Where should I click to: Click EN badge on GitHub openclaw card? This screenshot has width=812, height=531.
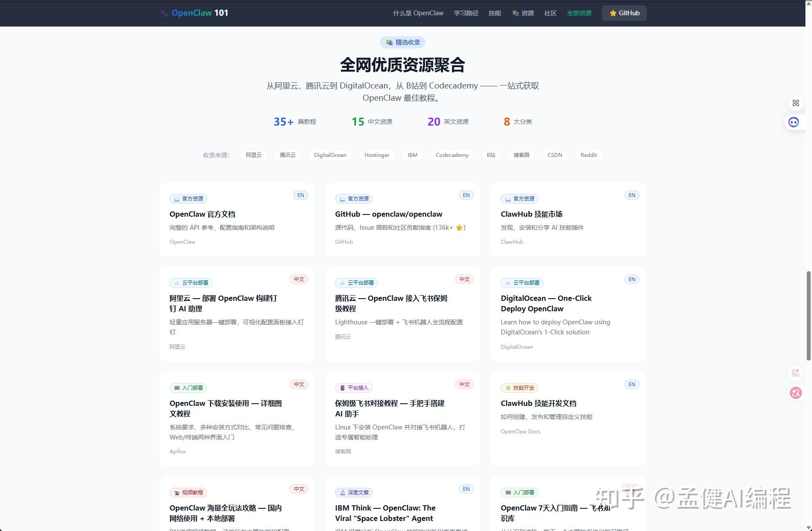pos(466,195)
